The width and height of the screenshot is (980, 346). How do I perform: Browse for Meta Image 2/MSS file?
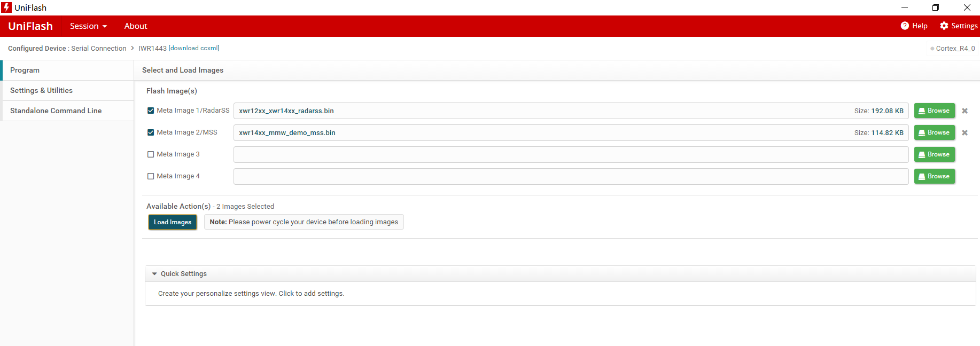tap(934, 132)
